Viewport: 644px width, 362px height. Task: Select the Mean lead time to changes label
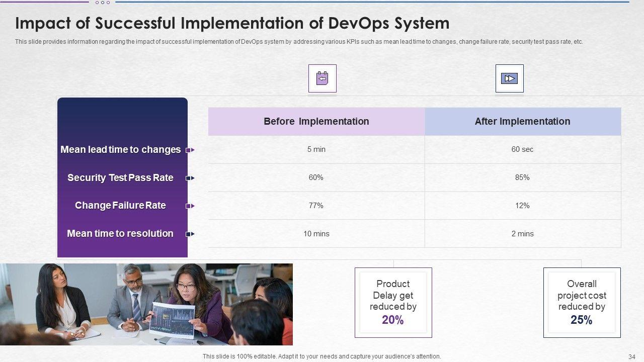click(x=120, y=150)
